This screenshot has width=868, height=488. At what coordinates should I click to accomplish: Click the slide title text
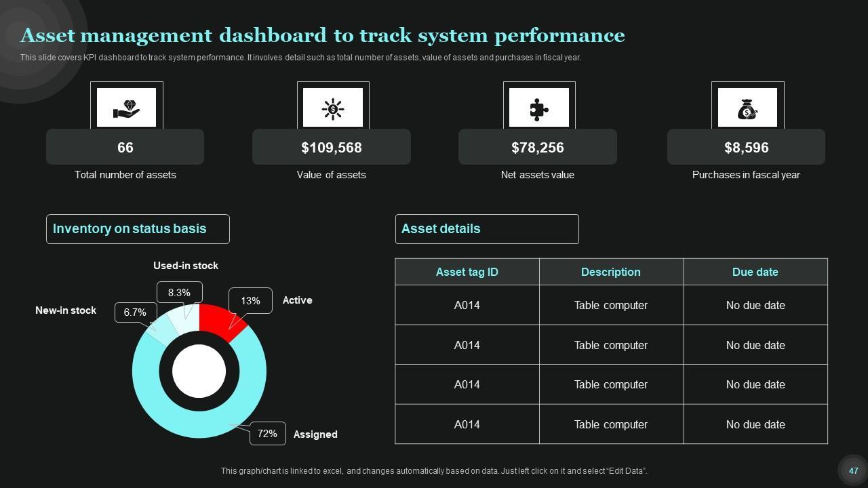click(322, 35)
